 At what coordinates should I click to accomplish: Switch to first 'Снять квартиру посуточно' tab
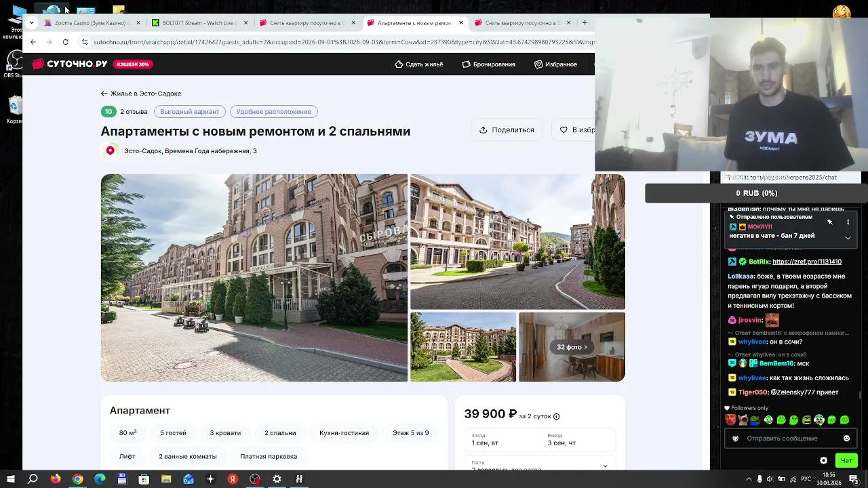tap(307, 23)
